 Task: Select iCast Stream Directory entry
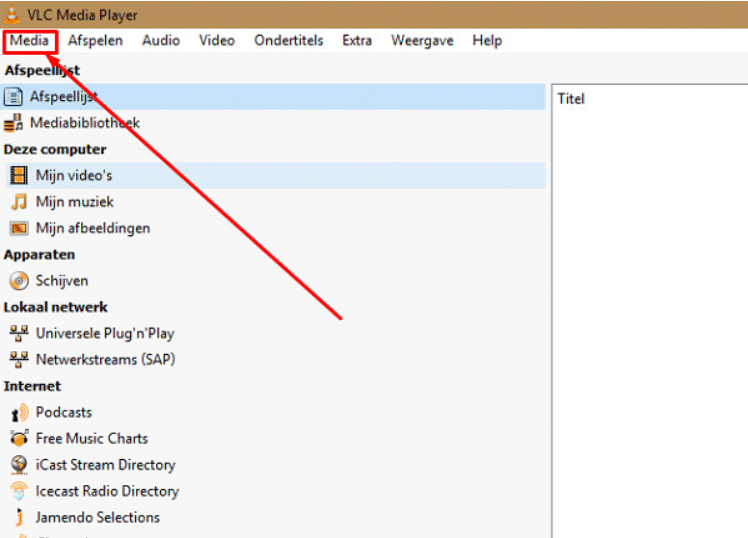click(105, 465)
